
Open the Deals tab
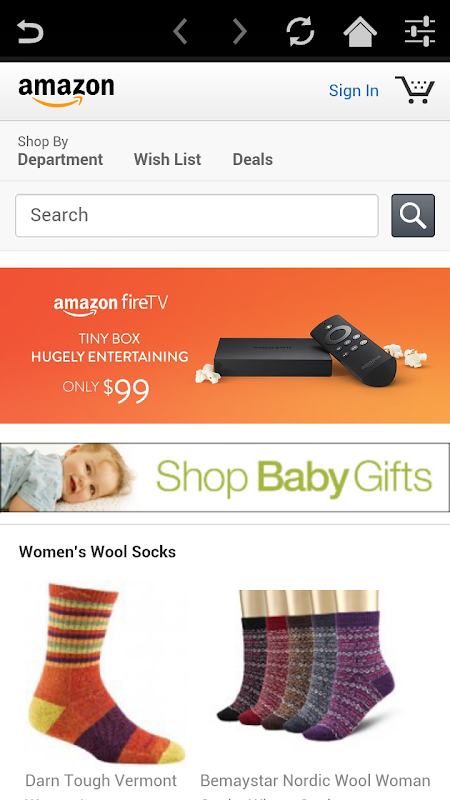[x=253, y=159]
